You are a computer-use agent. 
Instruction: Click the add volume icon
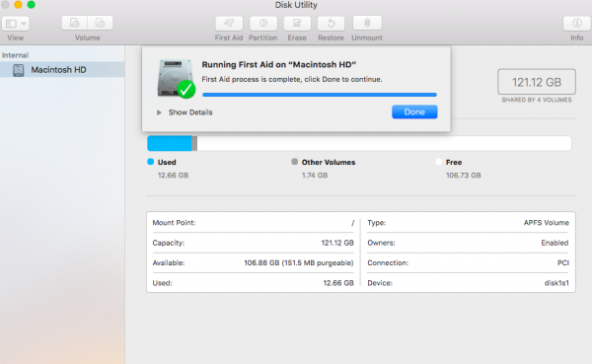74,23
